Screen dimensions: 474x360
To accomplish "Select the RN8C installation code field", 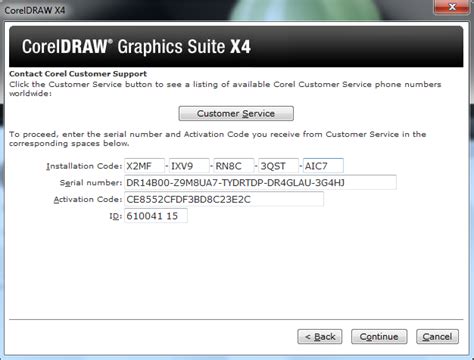I will [234, 166].
